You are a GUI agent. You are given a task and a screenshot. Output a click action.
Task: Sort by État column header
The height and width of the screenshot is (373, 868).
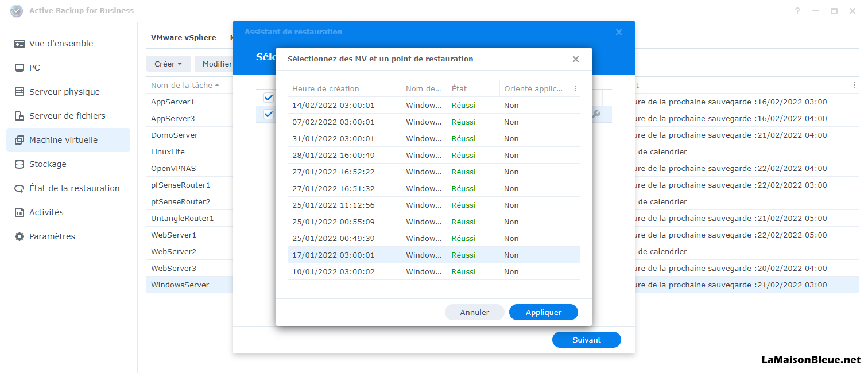coord(473,88)
